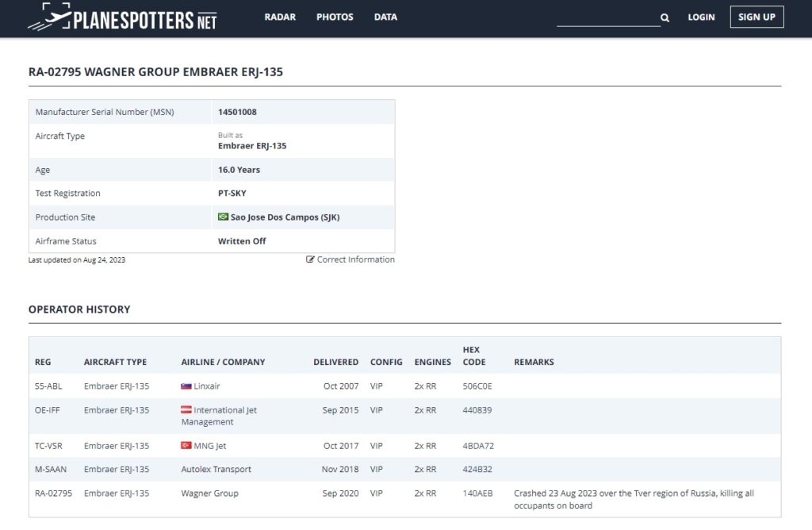This screenshot has height=530, width=812.
Task: Open the Photos menu item
Action: click(335, 17)
